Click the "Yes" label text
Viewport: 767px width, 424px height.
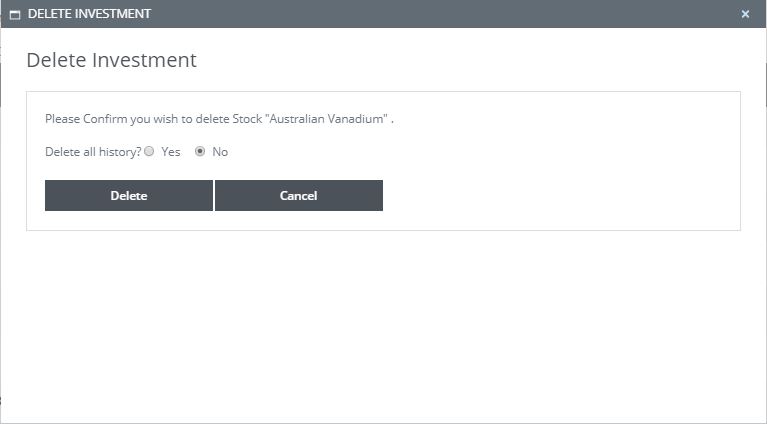pyautogui.click(x=170, y=152)
